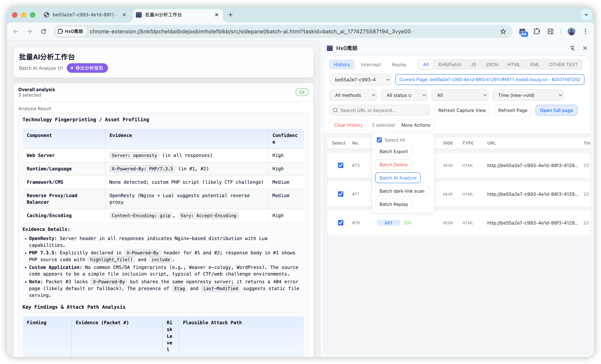This screenshot has width=601, height=364.
Task: Click the search magnifier icon in URL search
Action: pyautogui.click(x=335, y=110)
